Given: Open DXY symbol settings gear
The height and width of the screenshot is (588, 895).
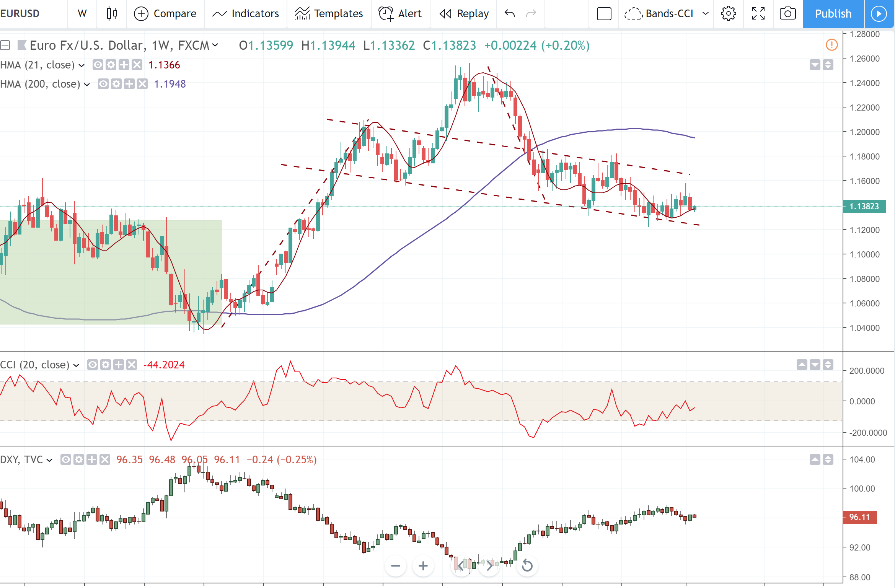Looking at the screenshot, I should point(79,459).
